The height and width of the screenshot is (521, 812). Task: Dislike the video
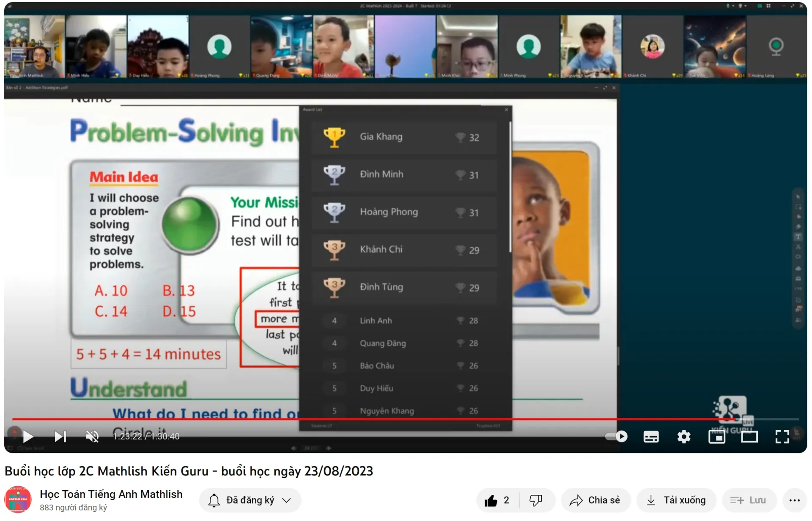536,500
